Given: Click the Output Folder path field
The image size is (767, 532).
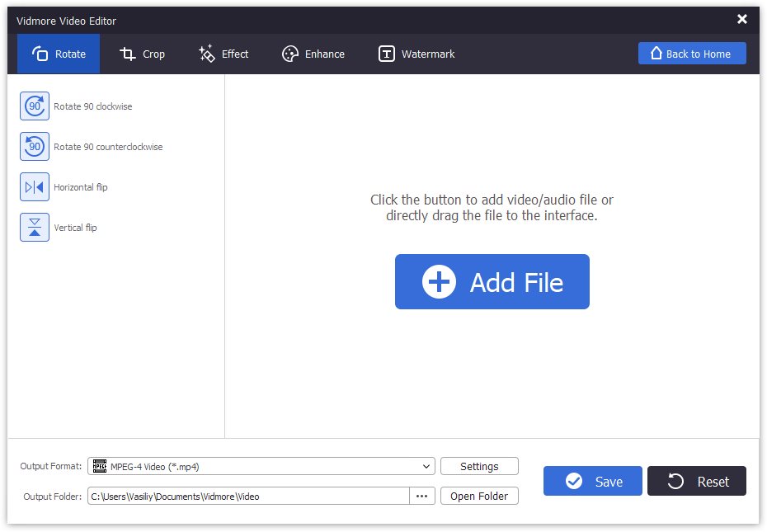Looking at the screenshot, I should (247, 496).
